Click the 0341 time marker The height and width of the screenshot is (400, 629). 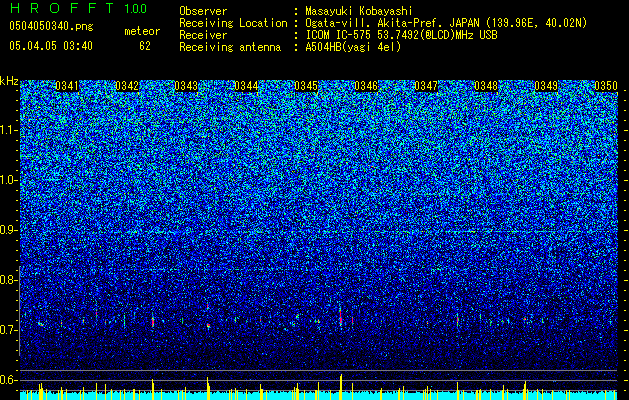[x=67, y=86]
